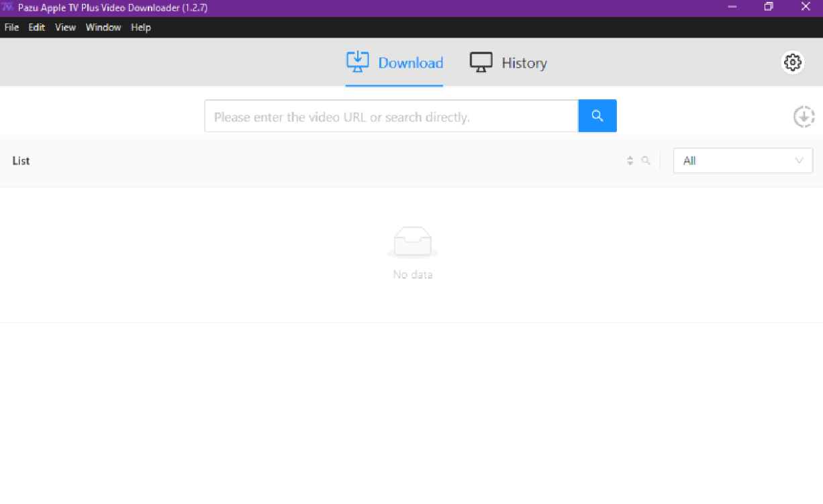
Task: Click the small search icon in List header
Action: (646, 161)
